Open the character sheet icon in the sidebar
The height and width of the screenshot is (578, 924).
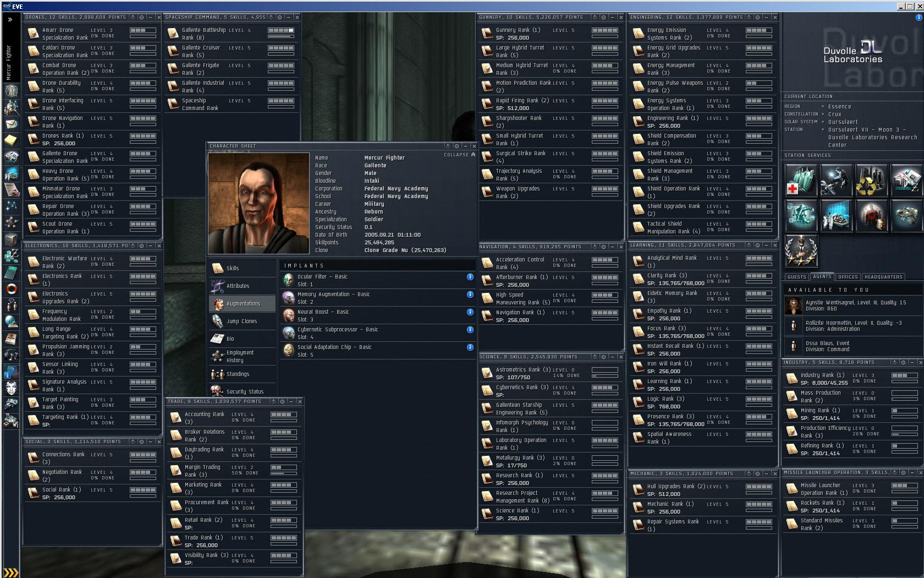point(11,90)
